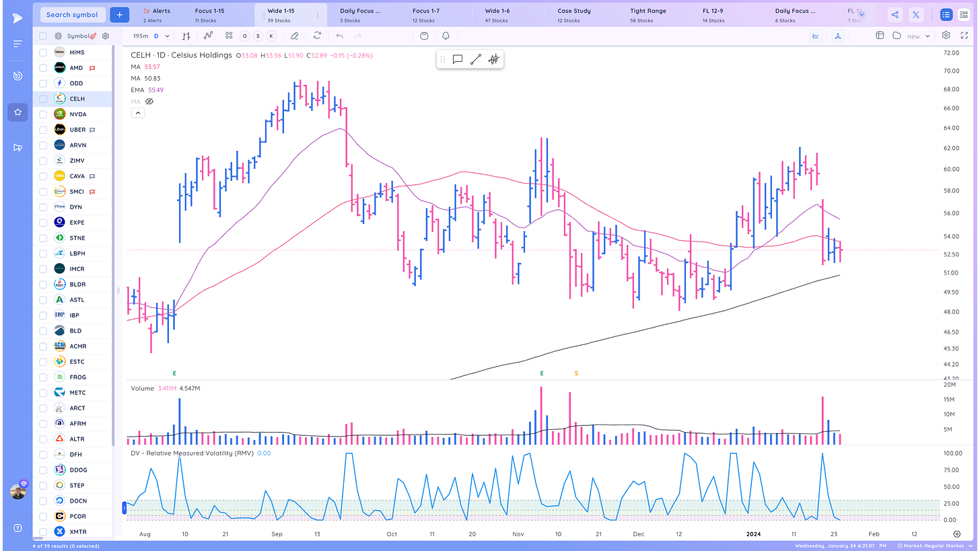Click the line chart panel icon
Screen dimensions: 980x551
coord(816,36)
